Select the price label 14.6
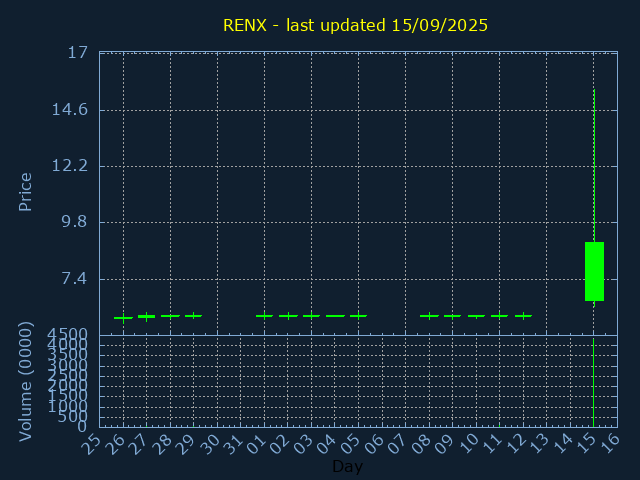 69,109
